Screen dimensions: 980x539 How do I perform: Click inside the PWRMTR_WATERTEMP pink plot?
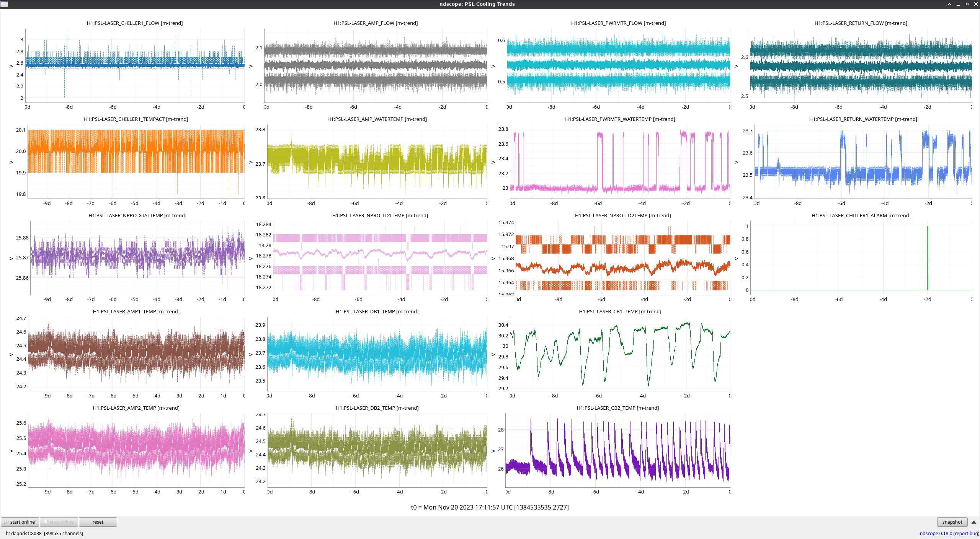(x=620, y=161)
